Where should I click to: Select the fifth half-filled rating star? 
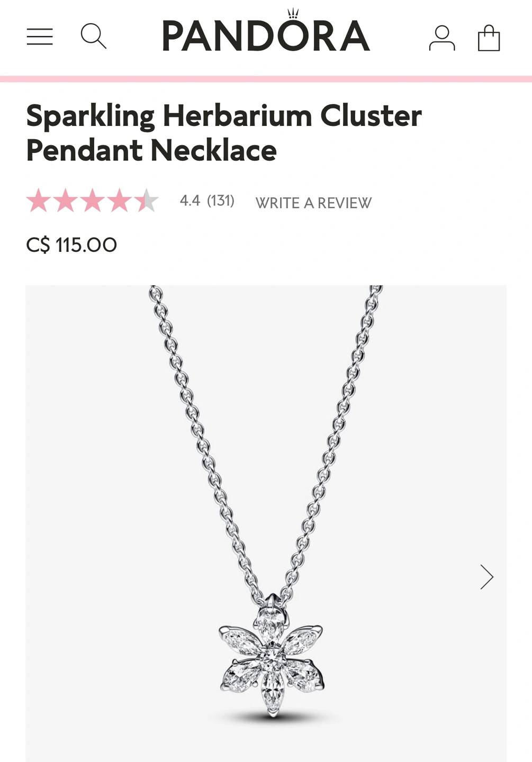147,201
